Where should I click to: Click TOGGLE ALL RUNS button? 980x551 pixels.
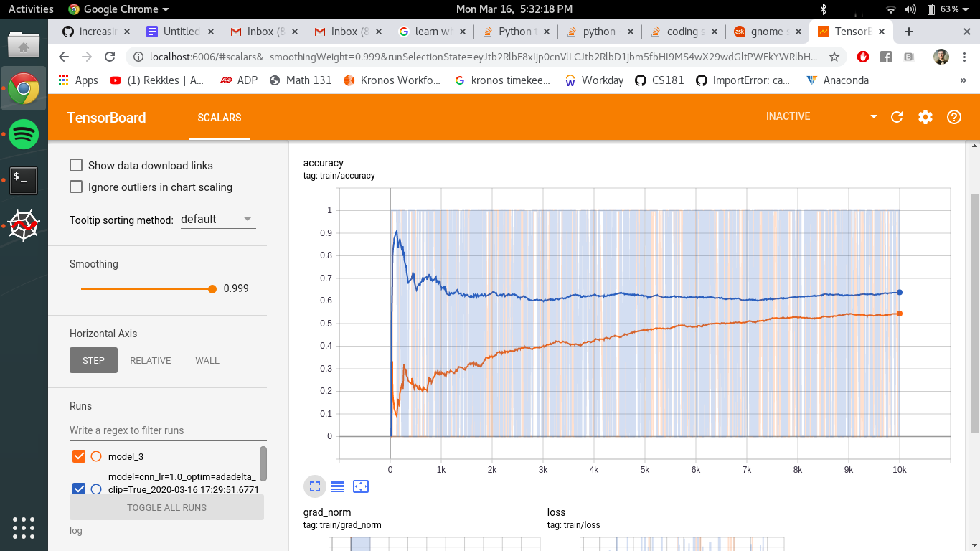(166, 507)
